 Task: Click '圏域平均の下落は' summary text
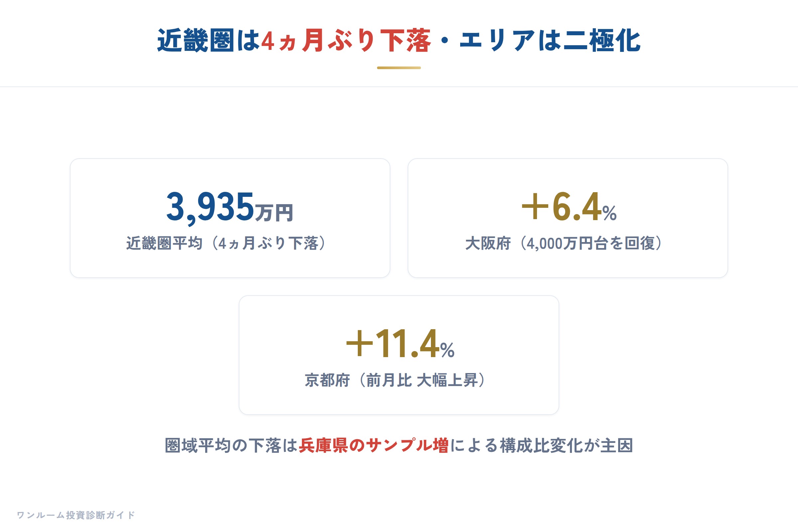click(231, 446)
